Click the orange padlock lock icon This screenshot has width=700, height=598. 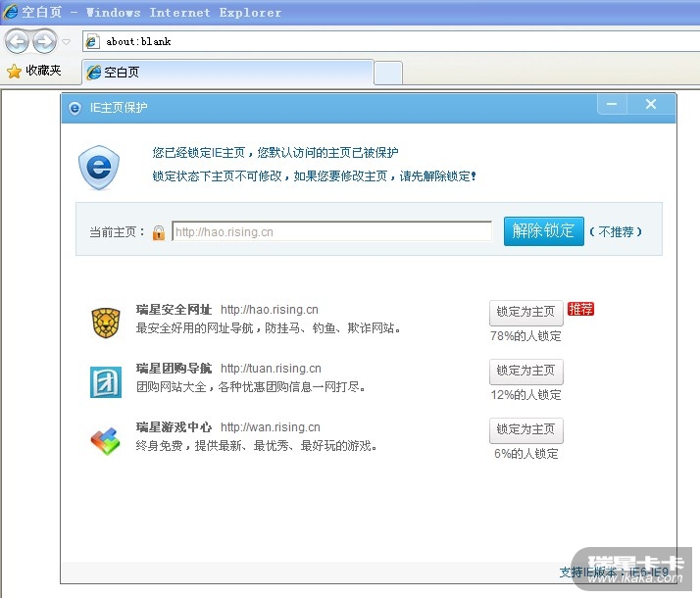[x=159, y=232]
